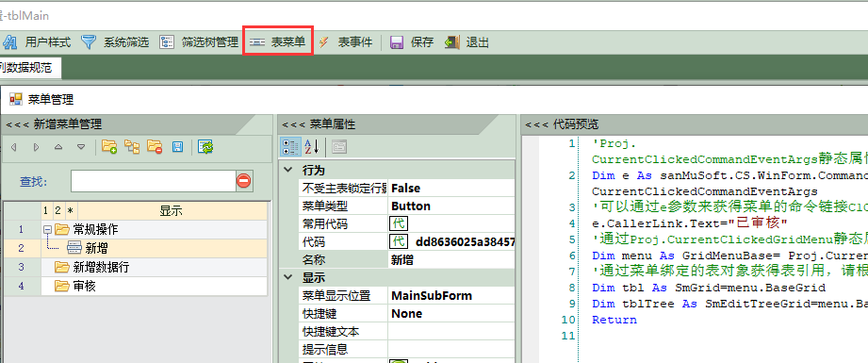The image size is (868, 363).
Task: Click the property pages icon
Action: click(x=338, y=147)
